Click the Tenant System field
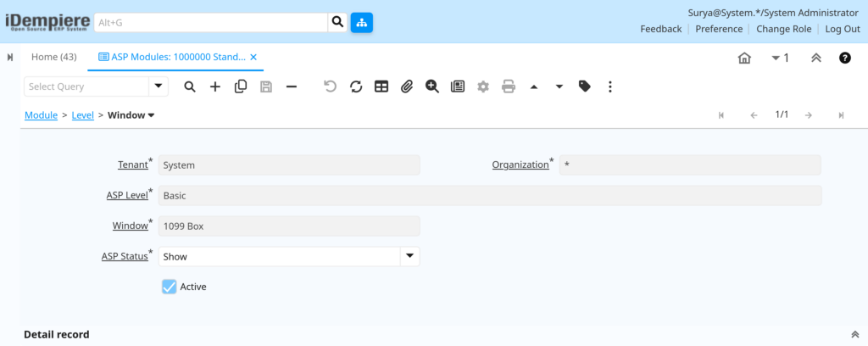 click(x=289, y=165)
